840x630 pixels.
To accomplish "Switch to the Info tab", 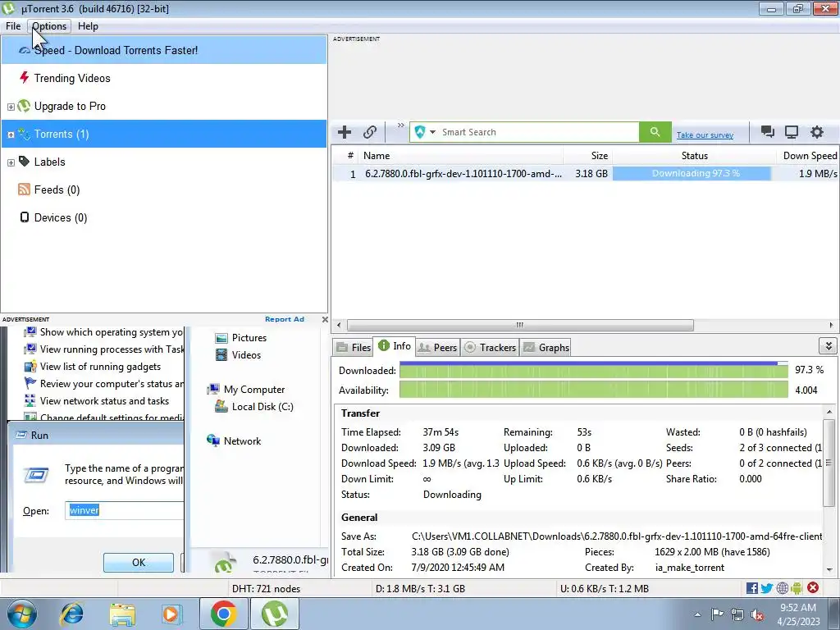I will click(395, 346).
